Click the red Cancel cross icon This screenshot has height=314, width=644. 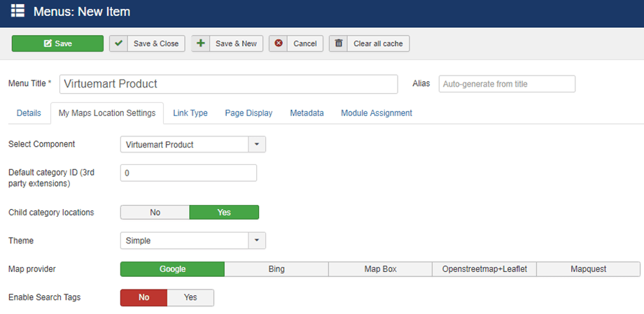[279, 43]
